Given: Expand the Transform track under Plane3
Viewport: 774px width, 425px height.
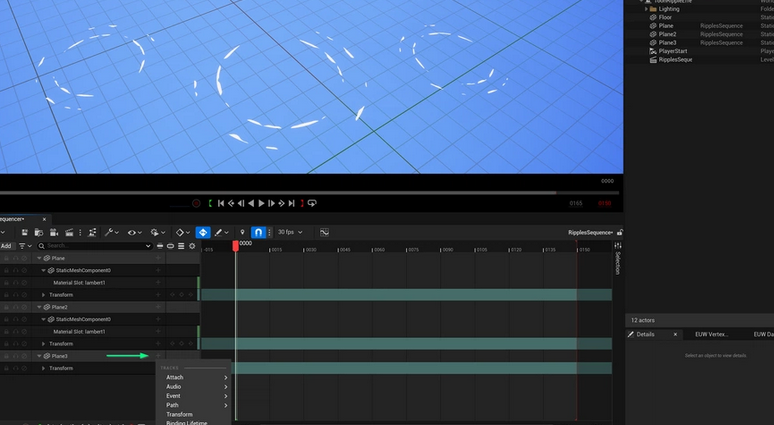Looking at the screenshot, I should [44, 368].
